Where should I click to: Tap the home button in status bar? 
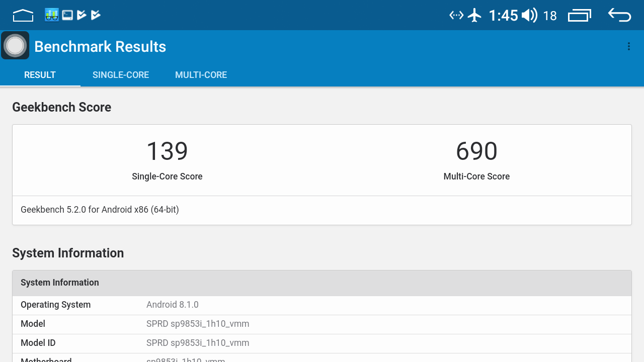[x=23, y=16]
